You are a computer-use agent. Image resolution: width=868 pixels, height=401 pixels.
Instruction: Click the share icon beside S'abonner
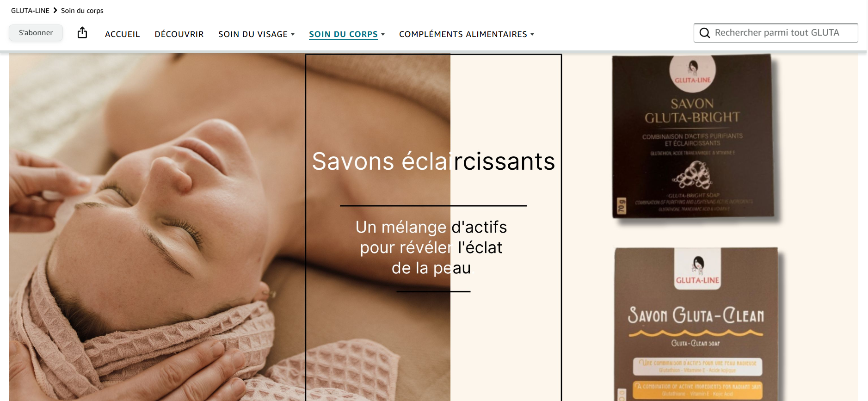pyautogui.click(x=82, y=32)
